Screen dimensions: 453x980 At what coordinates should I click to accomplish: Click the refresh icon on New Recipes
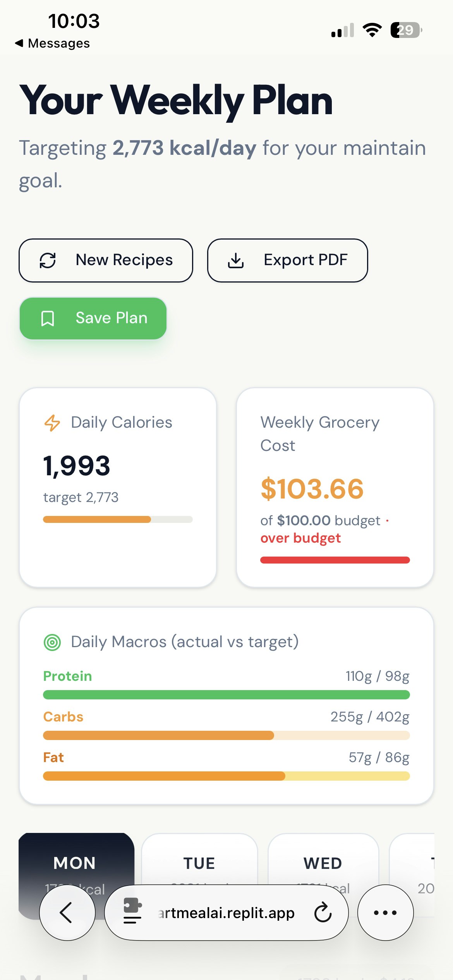pyautogui.click(x=48, y=260)
